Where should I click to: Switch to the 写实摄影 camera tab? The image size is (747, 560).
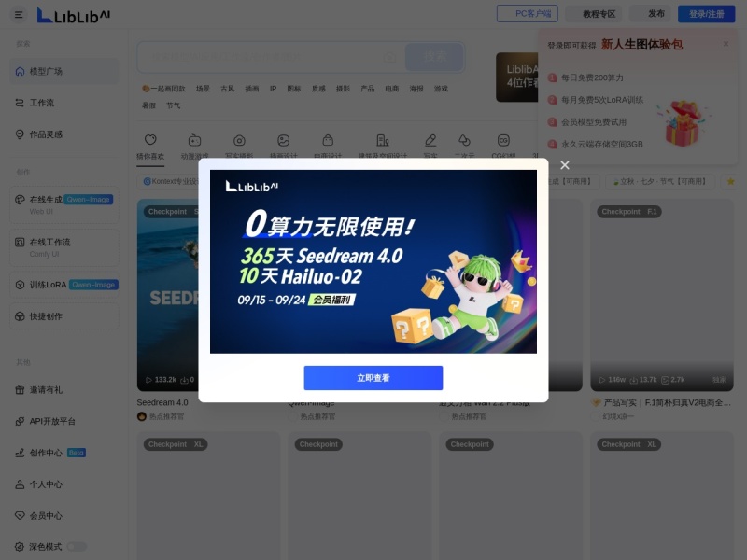(x=239, y=147)
